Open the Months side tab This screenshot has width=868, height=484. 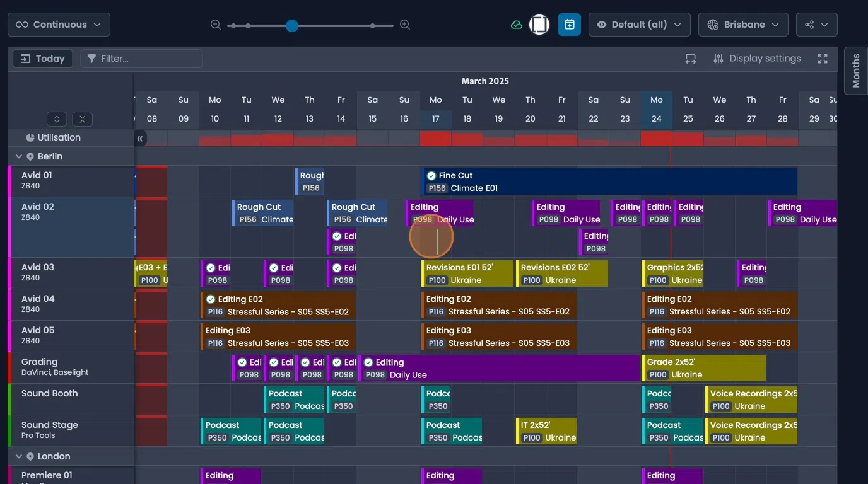click(x=855, y=71)
